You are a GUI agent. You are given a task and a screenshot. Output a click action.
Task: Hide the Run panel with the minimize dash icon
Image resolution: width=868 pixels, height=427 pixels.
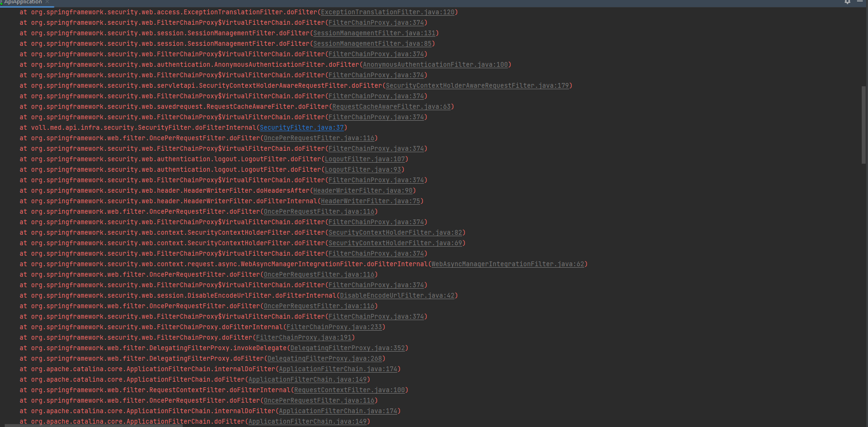tap(859, 2)
